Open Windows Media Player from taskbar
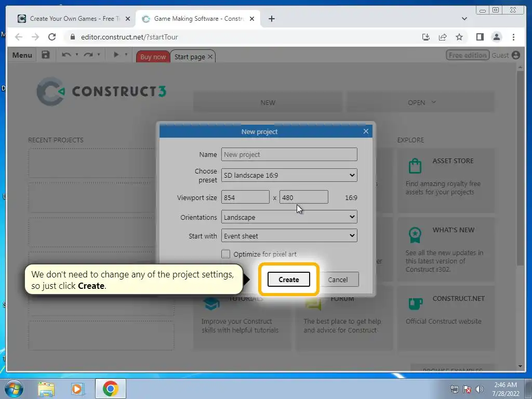Viewport: 532px width, 399px height. 77,389
